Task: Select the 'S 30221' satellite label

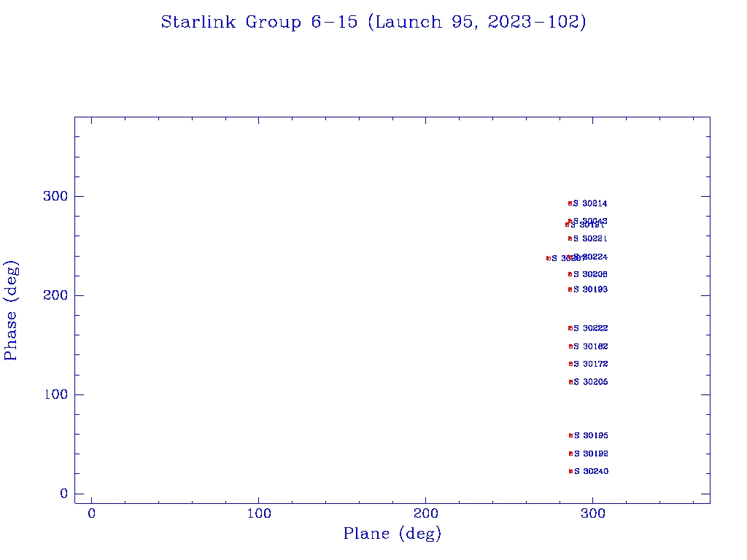Action: click(589, 238)
